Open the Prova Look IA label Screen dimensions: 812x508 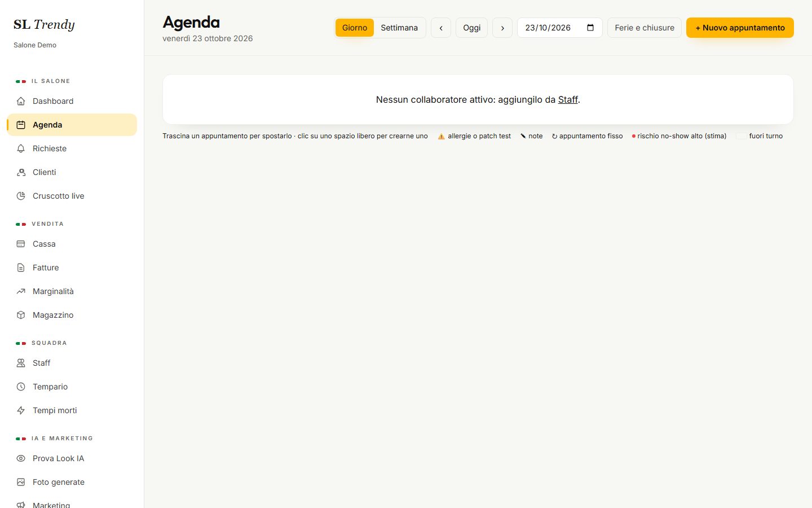click(58, 458)
